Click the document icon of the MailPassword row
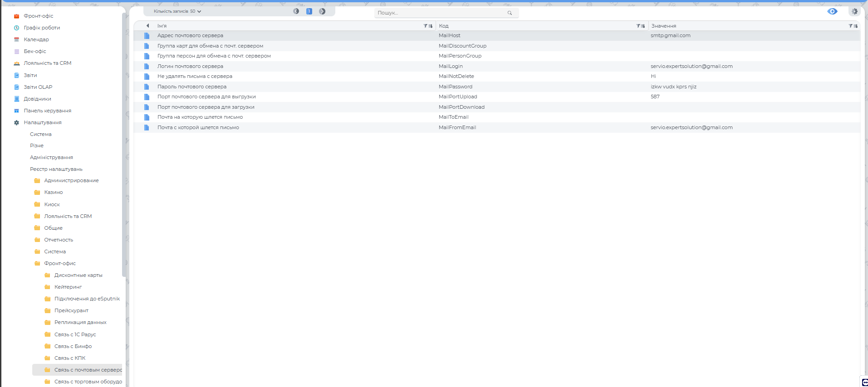 [147, 87]
